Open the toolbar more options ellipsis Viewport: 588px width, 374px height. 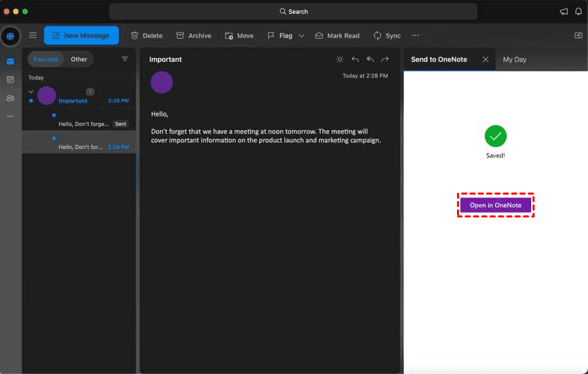coord(415,35)
